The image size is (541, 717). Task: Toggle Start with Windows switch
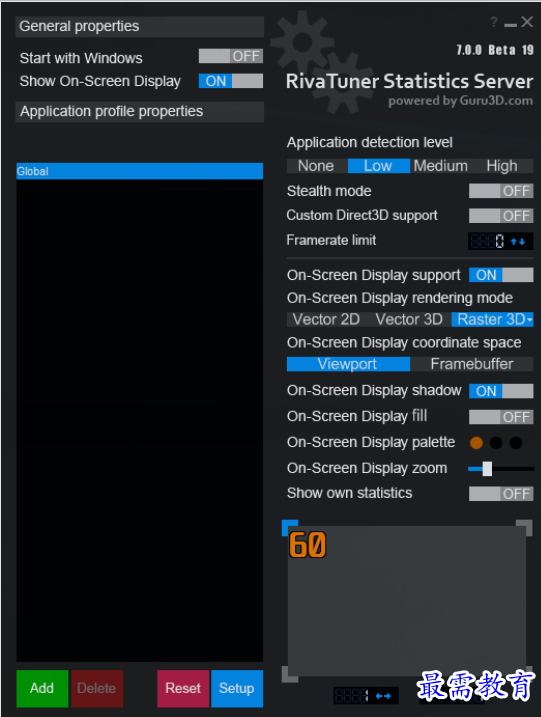point(231,56)
